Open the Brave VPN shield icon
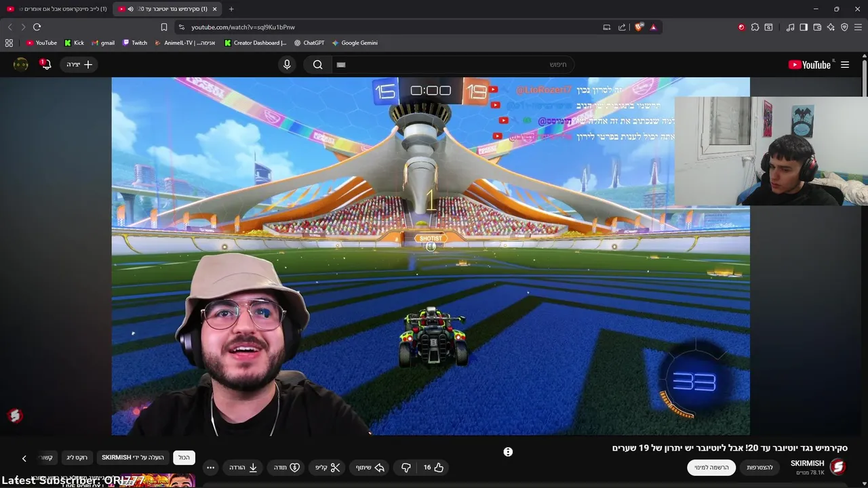 [844, 27]
